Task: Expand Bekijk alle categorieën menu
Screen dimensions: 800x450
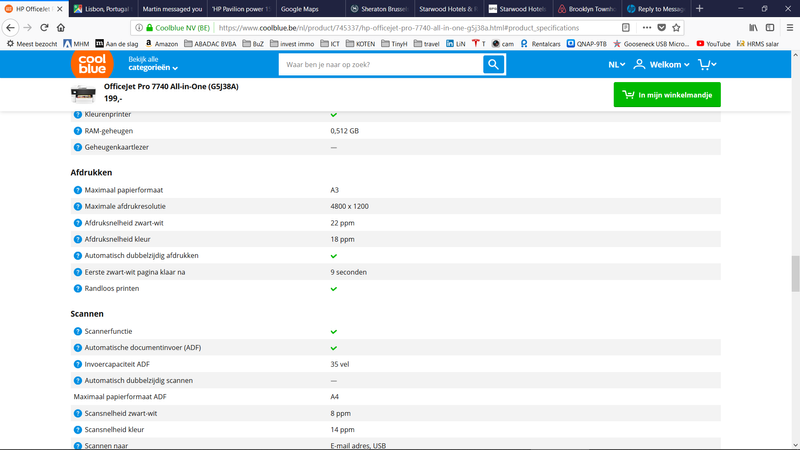Action: tap(153, 63)
